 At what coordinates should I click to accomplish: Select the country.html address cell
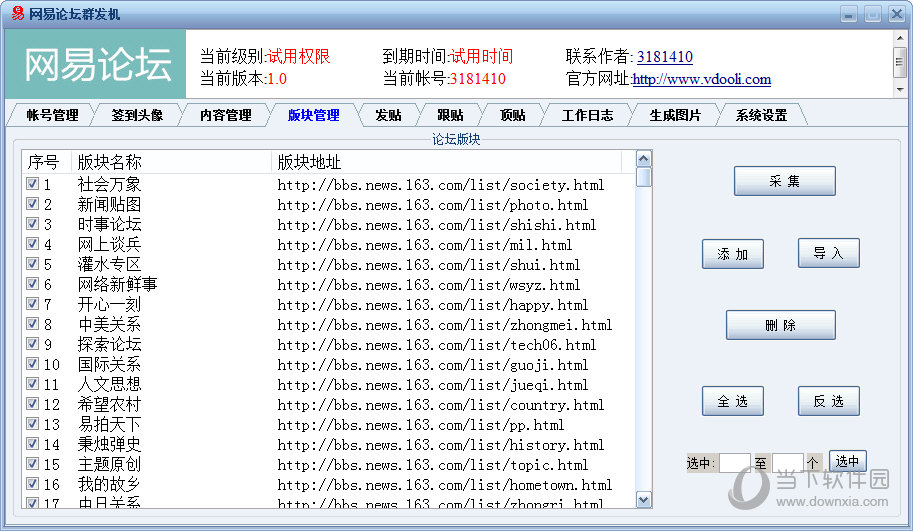pyautogui.click(x=441, y=405)
